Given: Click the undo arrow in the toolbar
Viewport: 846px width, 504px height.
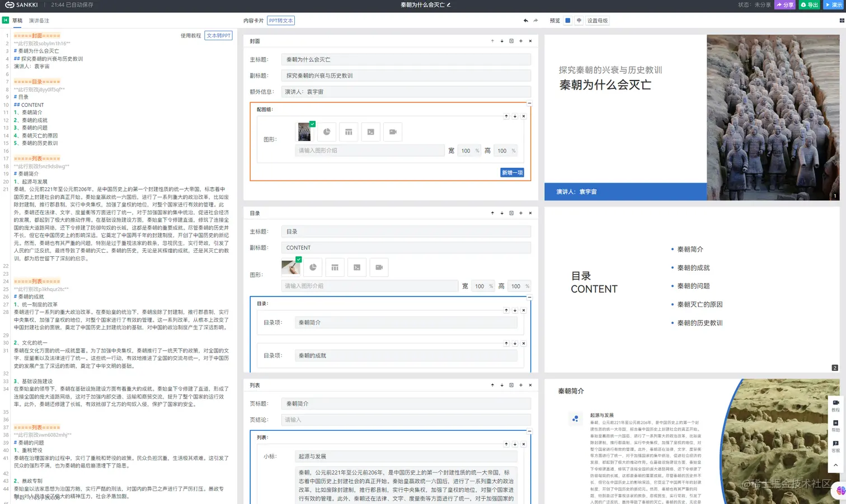Looking at the screenshot, I should pyautogui.click(x=525, y=21).
